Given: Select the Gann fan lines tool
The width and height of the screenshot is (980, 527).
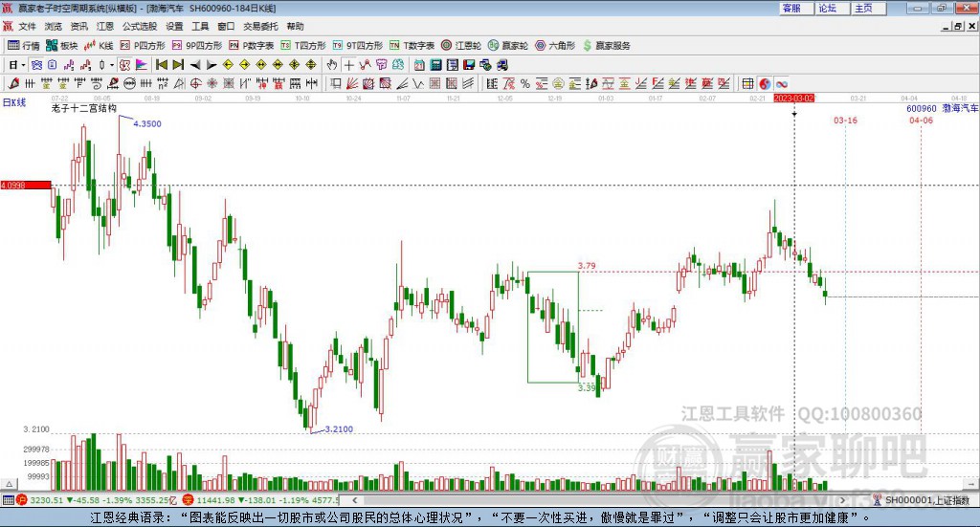Looking at the screenshot, I should pyautogui.click(x=352, y=83).
